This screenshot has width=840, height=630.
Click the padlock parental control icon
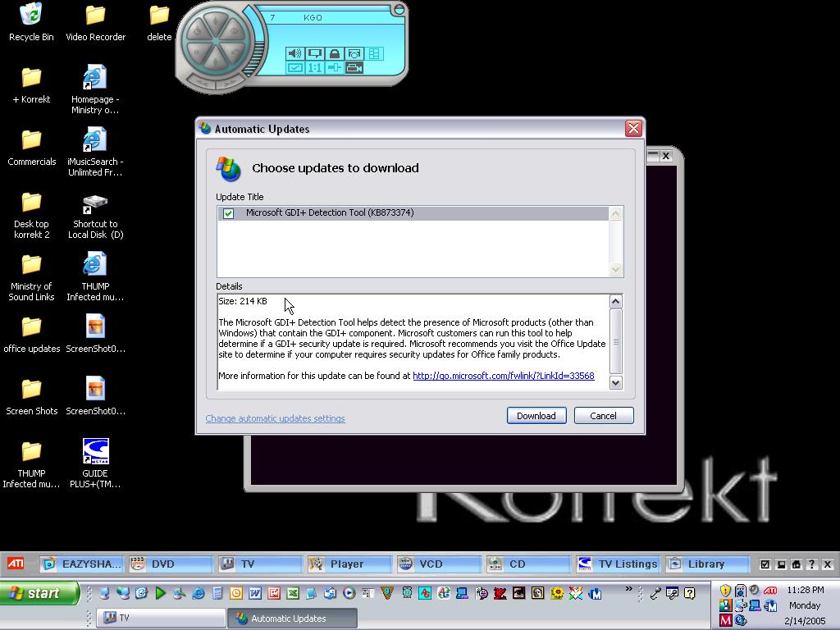(335, 53)
